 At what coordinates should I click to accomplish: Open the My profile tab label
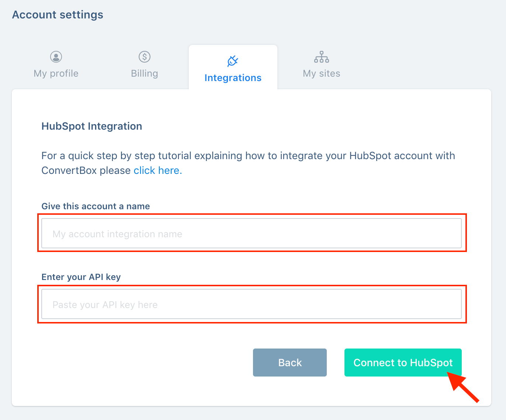coord(56,73)
